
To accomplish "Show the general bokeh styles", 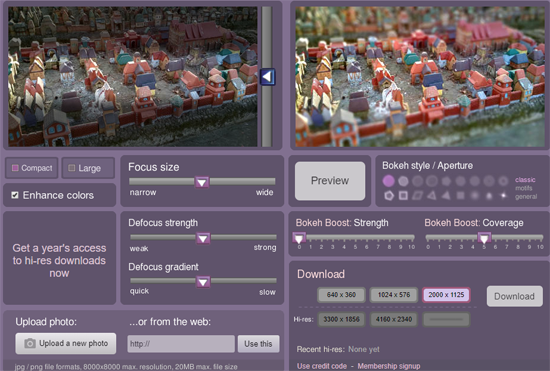I will coord(526,197).
